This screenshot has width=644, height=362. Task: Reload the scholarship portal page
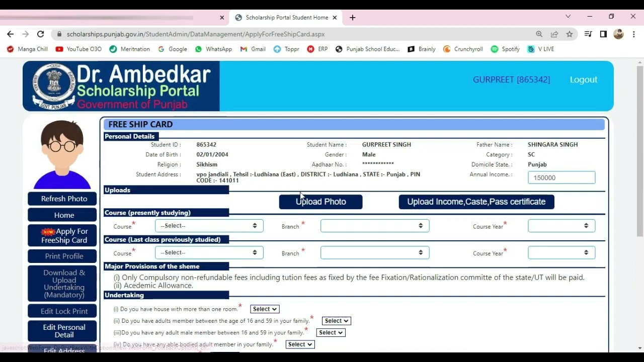point(41,34)
